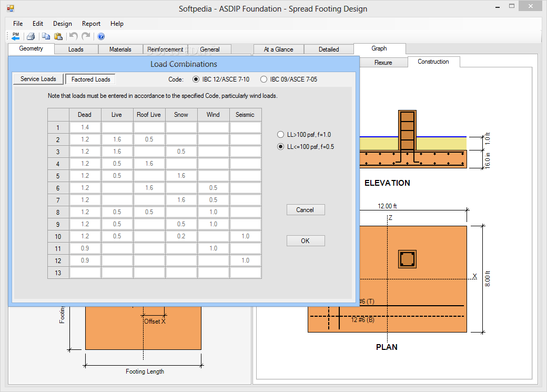Click the Undo toolbar icon

click(73, 36)
